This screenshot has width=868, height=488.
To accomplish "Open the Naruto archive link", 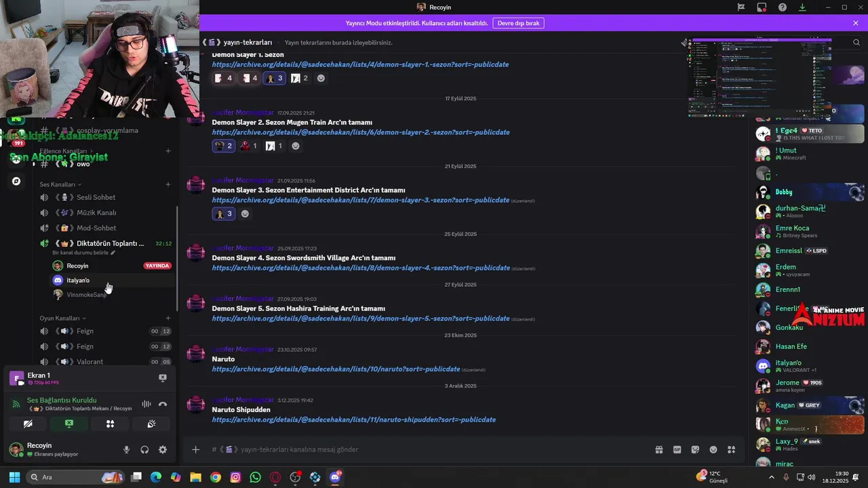I will pos(336,369).
